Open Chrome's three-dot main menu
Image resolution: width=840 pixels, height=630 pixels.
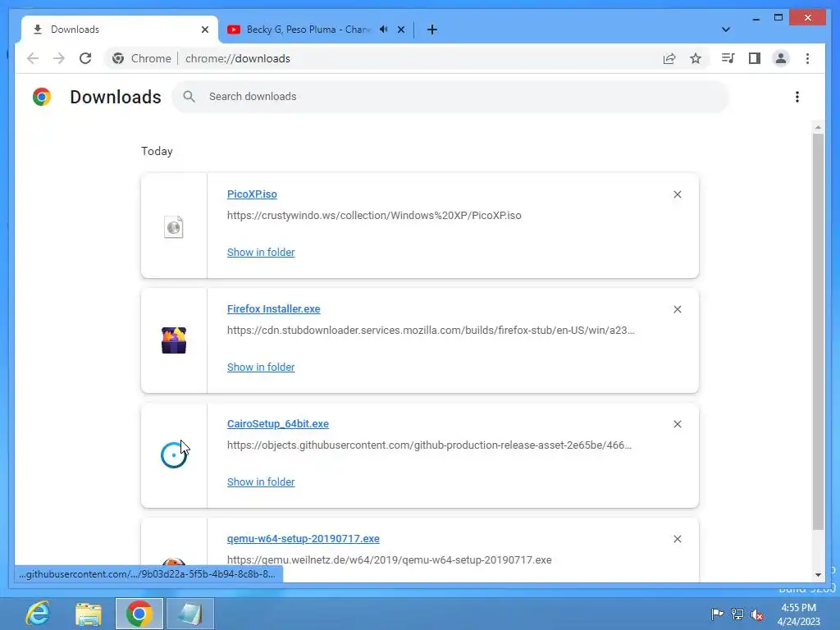[807, 58]
